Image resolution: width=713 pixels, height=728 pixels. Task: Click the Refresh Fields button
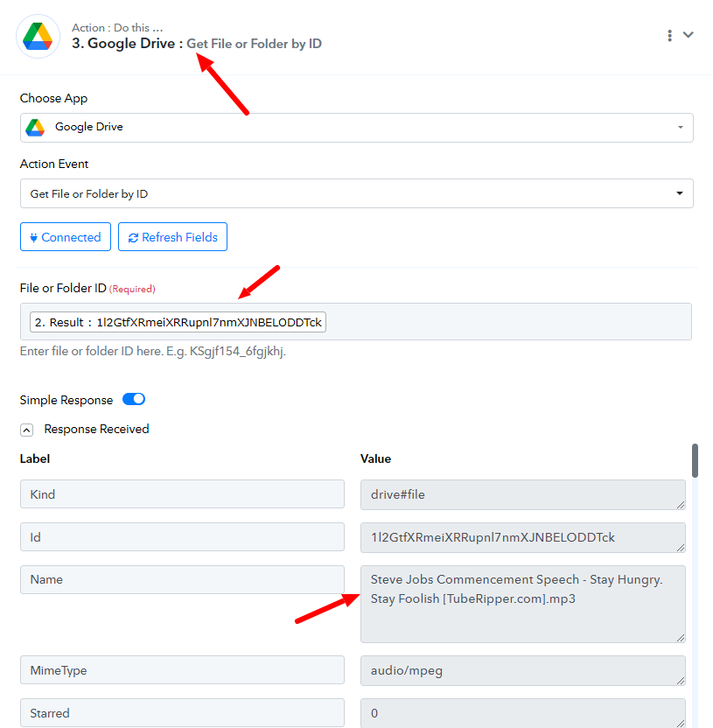pos(172,237)
